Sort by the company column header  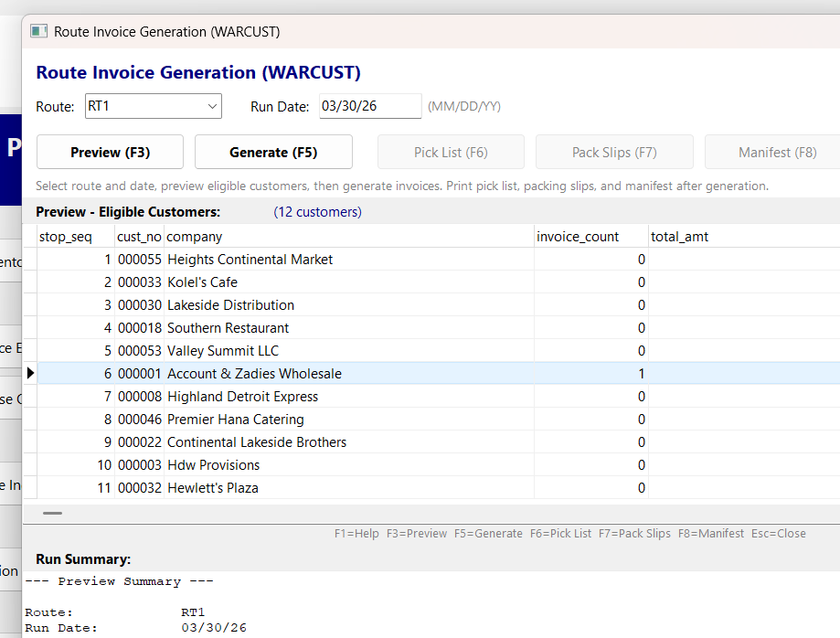[192, 236]
